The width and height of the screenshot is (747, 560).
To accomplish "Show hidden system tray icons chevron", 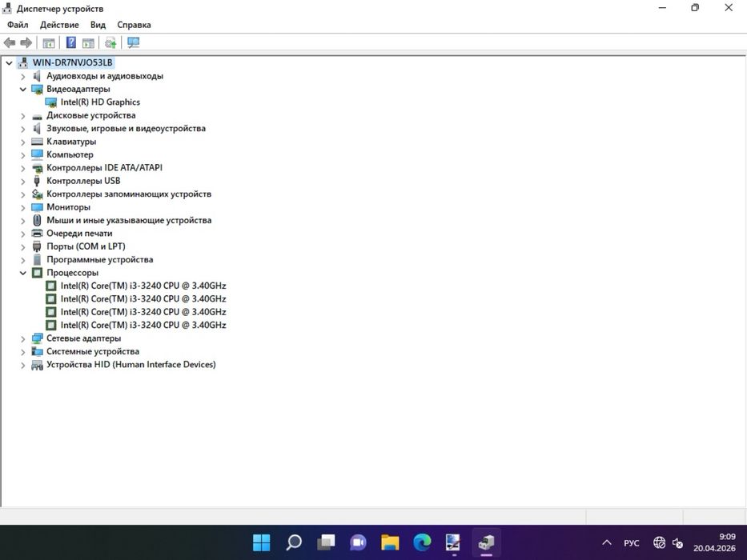I will tap(606, 542).
